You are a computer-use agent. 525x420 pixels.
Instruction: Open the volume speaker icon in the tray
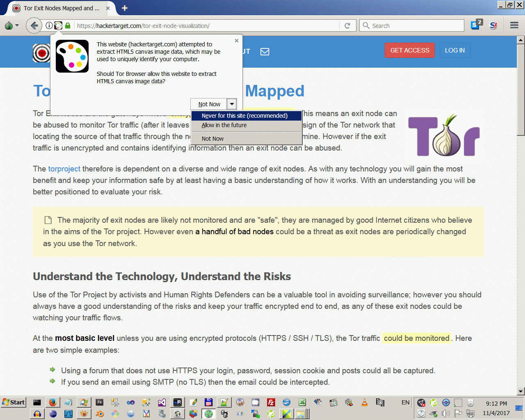pos(446,413)
